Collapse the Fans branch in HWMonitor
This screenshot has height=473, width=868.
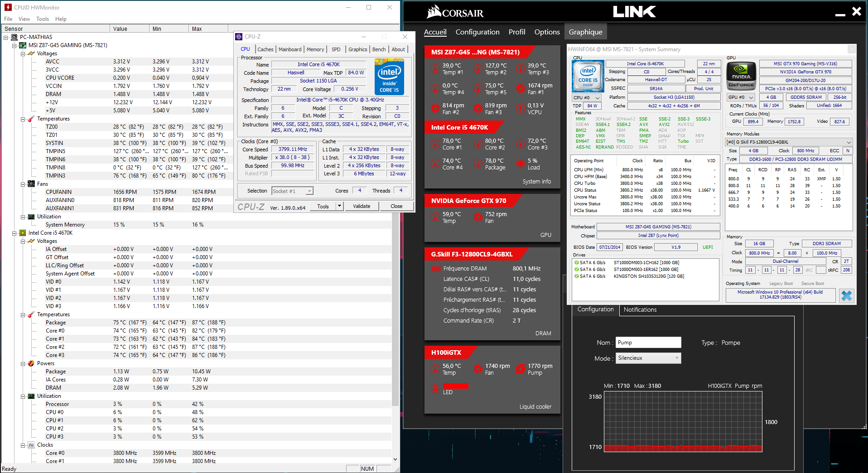23,184
